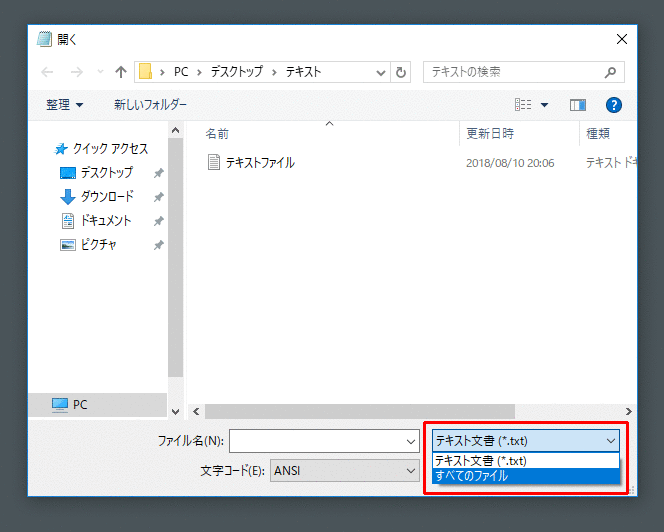The image size is (664, 532).
Task: Click the search magnifier icon
Action: click(x=611, y=72)
